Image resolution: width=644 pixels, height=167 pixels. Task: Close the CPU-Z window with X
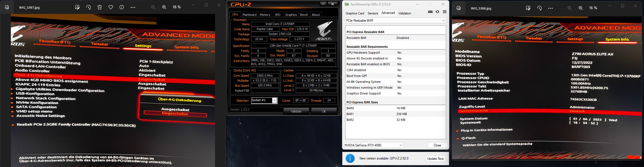click(333, 4)
